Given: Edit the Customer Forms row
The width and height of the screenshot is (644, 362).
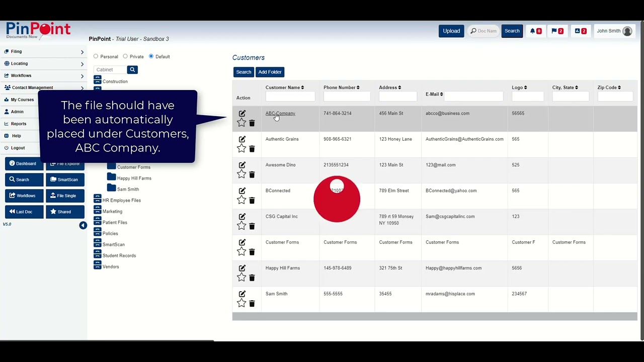Looking at the screenshot, I should click(x=242, y=242).
